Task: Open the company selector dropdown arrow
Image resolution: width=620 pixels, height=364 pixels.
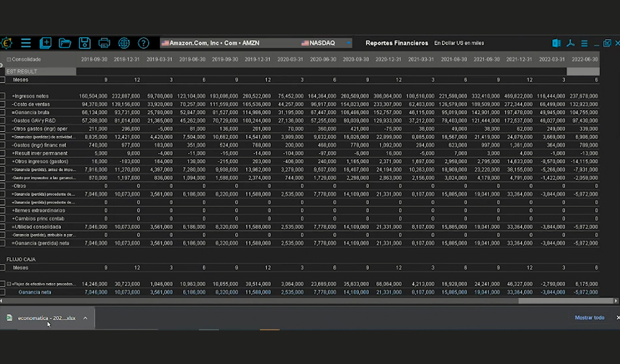Action: tap(349, 43)
